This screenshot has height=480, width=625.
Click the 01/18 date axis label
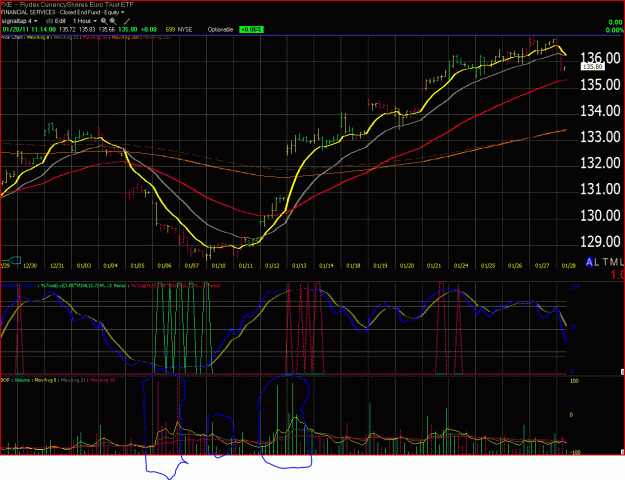353,266
